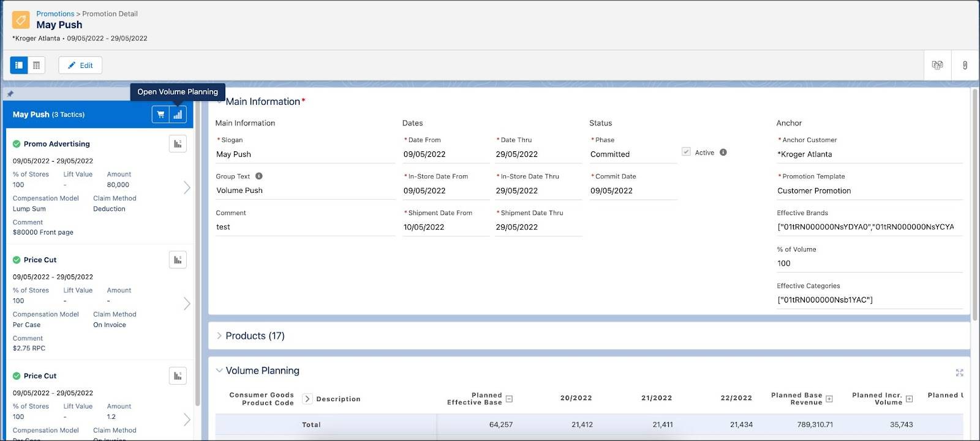
Task: Switch to the card layout view icon
Action: coord(19,65)
